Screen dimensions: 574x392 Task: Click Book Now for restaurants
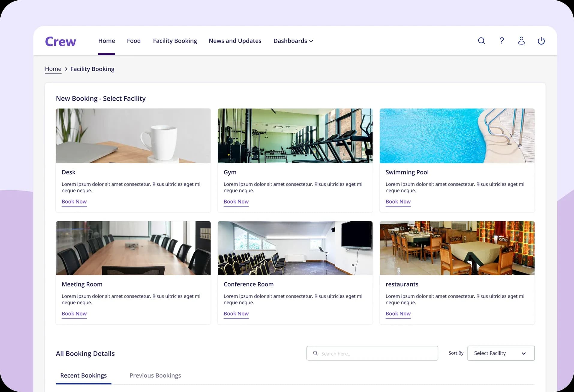pyautogui.click(x=398, y=314)
